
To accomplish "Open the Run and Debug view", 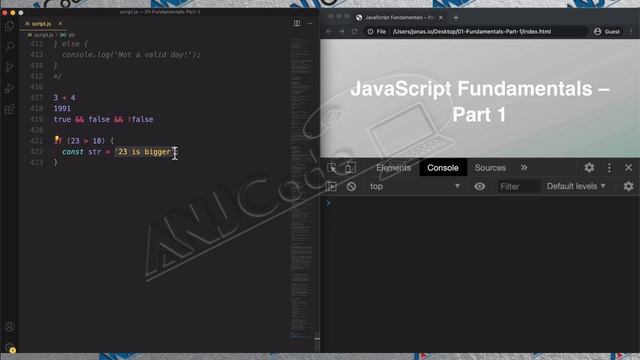I will click(x=9, y=88).
